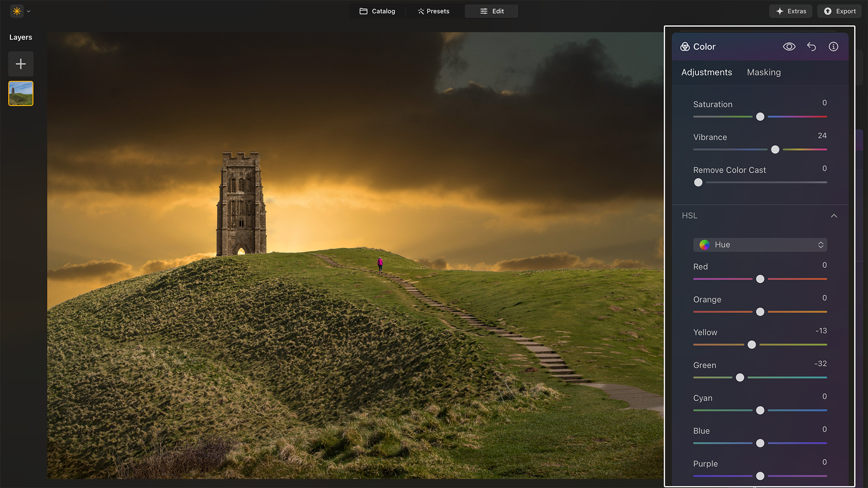
Task: Click the stone tower in the photo
Action: (241, 204)
